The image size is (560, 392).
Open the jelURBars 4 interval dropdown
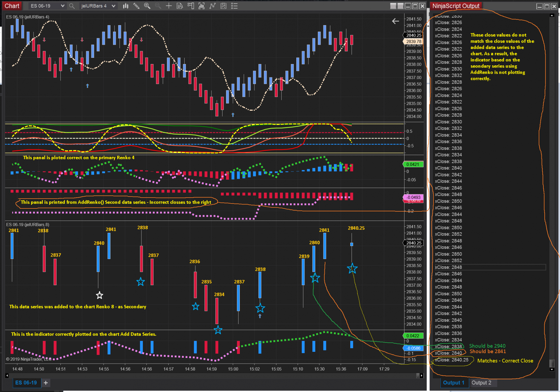point(98,6)
